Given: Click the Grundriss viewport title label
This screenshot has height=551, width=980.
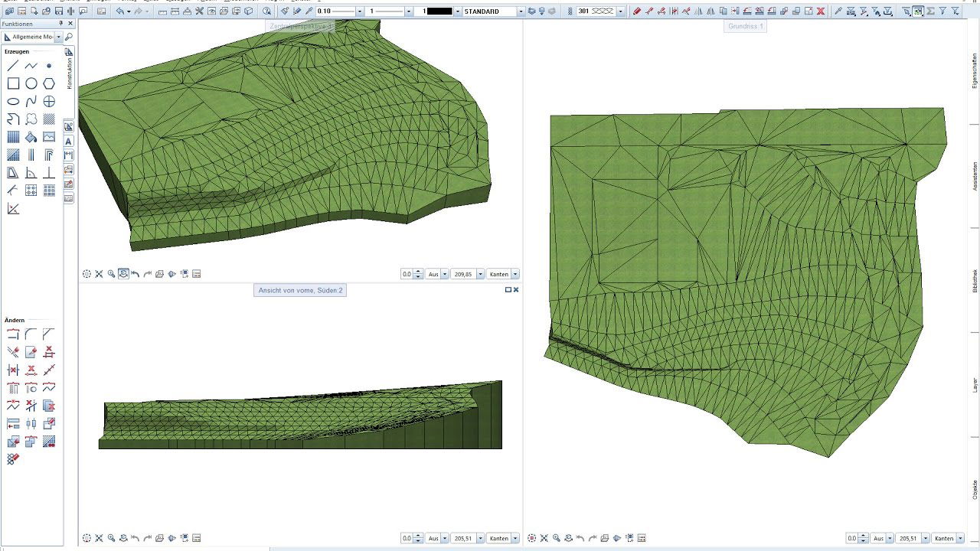Looking at the screenshot, I should pyautogui.click(x=745, y=26).
